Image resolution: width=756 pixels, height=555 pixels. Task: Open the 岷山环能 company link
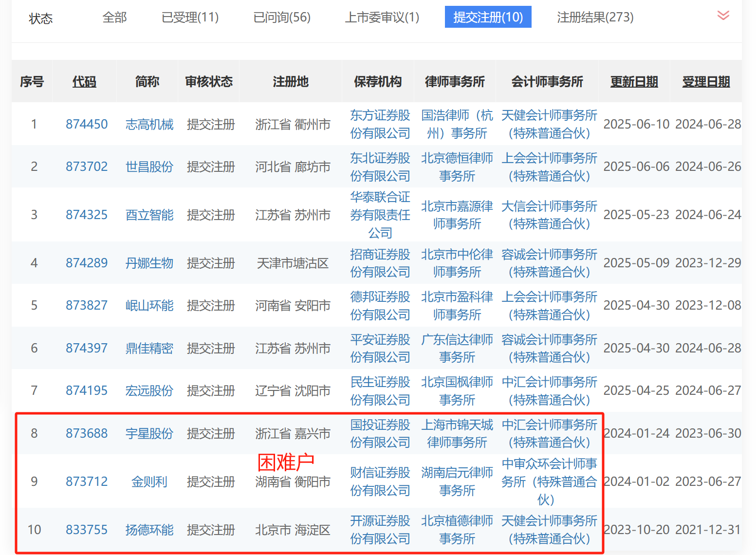149,305
